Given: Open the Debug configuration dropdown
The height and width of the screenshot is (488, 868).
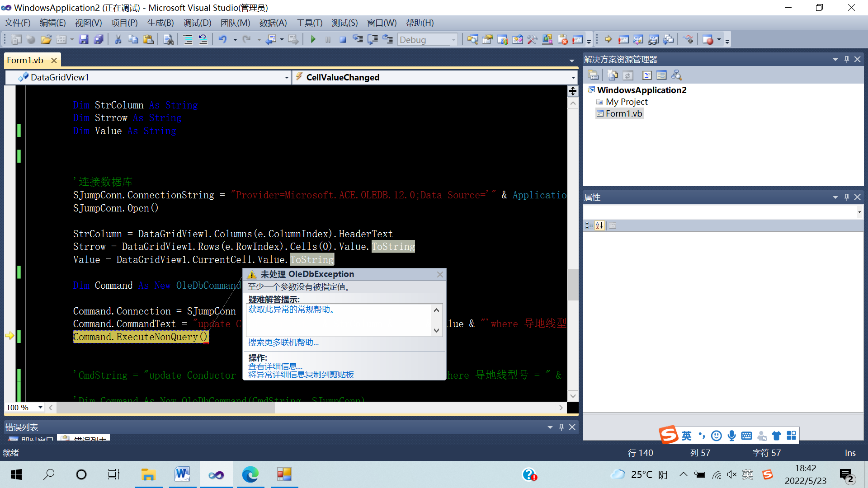Looking at the screenshot, I should (x=453, y=40).
